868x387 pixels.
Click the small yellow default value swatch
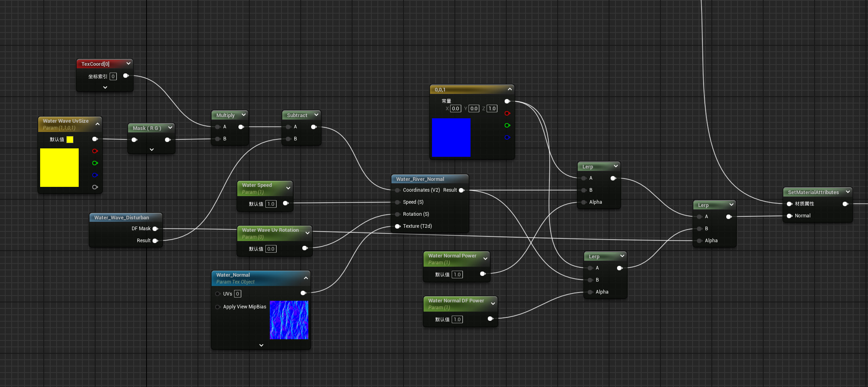tap(70, 140)
